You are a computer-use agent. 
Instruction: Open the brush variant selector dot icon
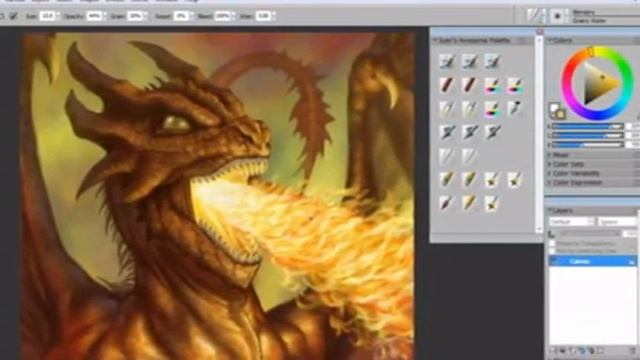[558, 16]
